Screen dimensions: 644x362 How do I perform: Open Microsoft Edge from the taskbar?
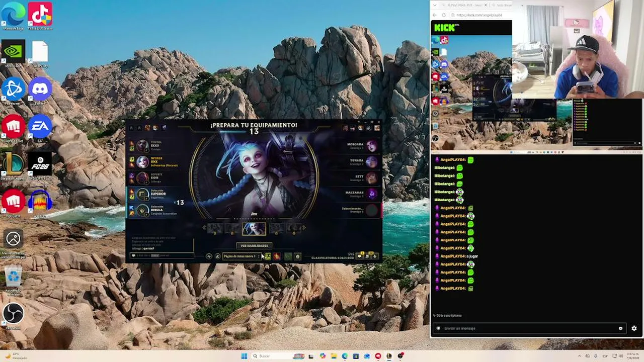click(x=345, y=356)
